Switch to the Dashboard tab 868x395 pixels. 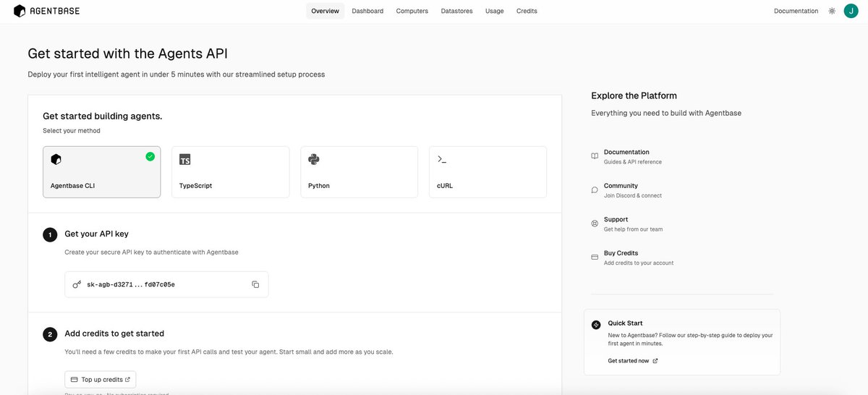coord(367,11)
